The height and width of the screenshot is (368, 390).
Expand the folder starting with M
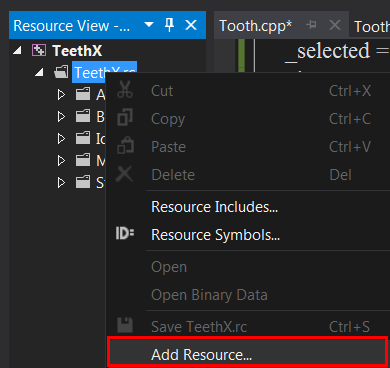(61, 161)
